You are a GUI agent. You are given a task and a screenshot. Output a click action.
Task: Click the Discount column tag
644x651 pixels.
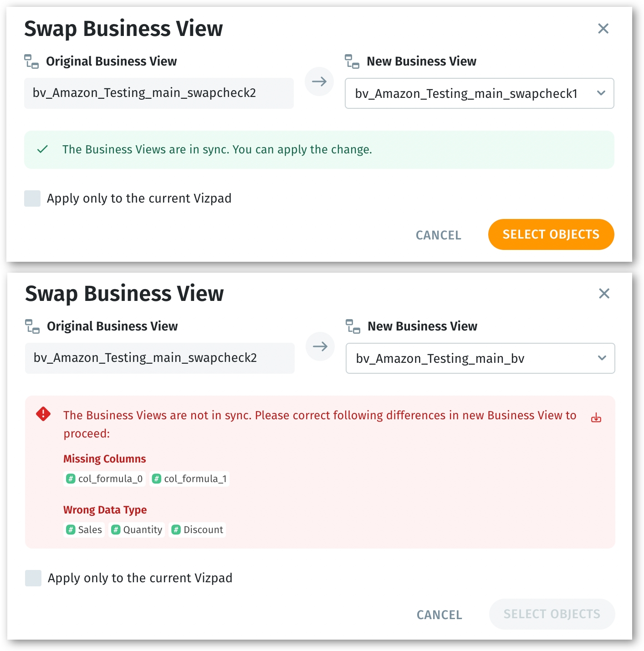click(198, 530)
